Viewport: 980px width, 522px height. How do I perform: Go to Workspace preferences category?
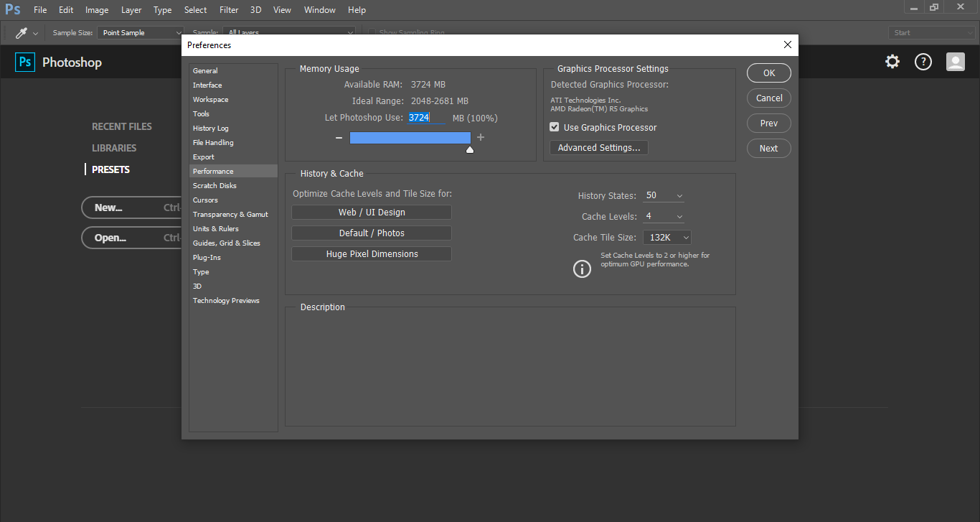233,100
